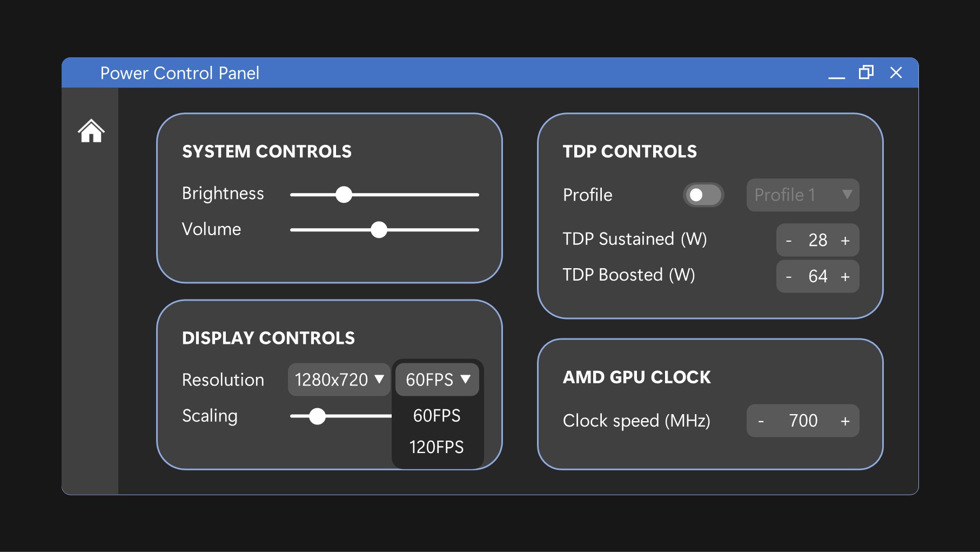Image resolution: width=980 pixels, height=552 pixels.
Task: Click the Brightness slider handle
Action: point(344,194)
